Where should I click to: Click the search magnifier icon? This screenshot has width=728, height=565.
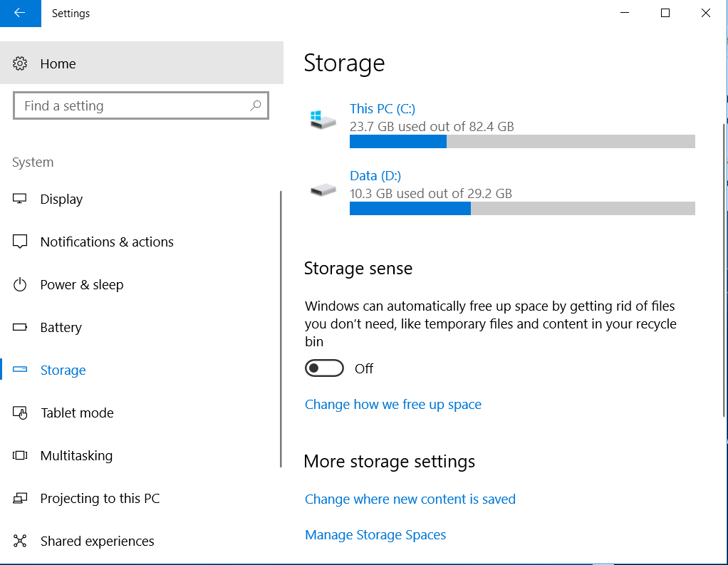256,105
